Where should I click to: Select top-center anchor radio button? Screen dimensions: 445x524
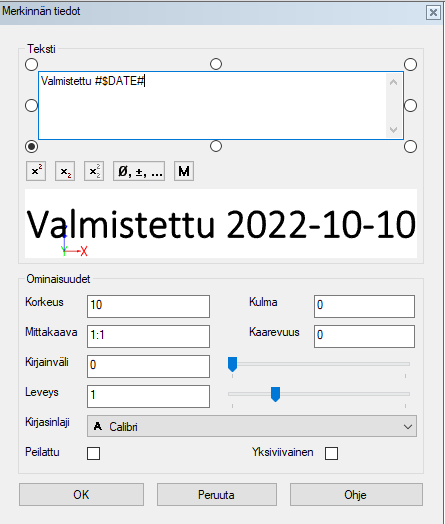tap(216, 64)
